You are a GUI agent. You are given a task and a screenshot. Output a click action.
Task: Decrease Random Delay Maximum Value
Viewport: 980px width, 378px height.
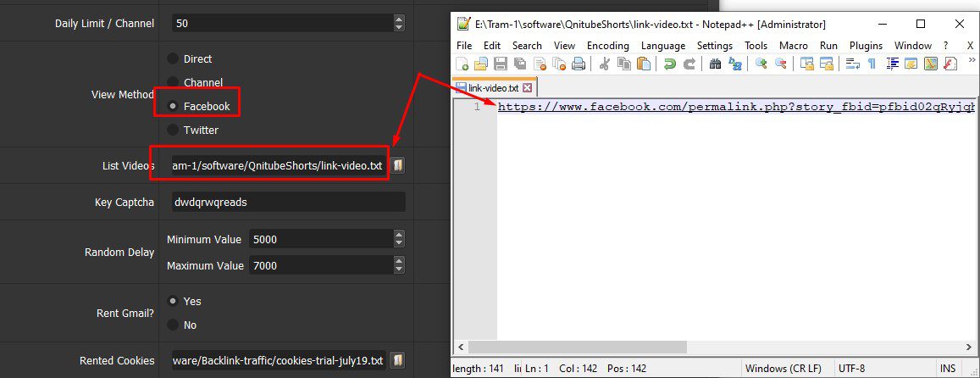click(x=399, y=270)
